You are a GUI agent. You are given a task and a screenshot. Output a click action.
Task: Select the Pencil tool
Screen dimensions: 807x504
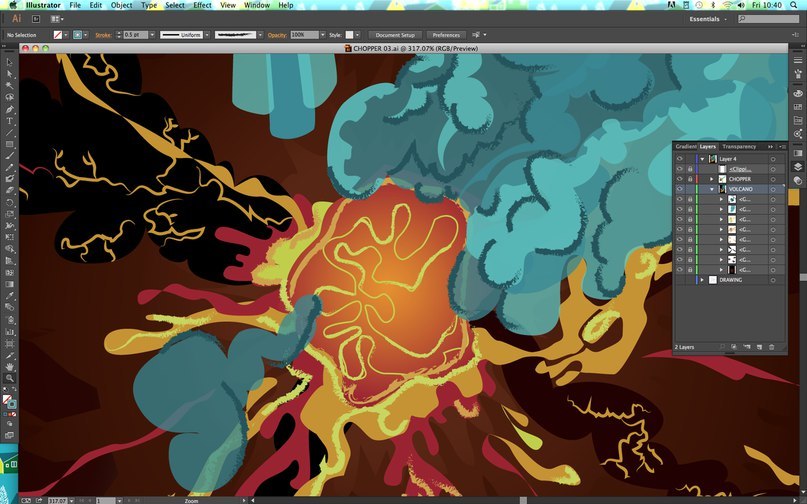coord(9,168)
